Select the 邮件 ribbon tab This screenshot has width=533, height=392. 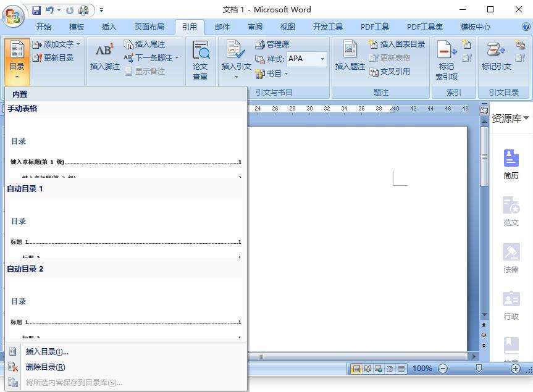[222, 27]
